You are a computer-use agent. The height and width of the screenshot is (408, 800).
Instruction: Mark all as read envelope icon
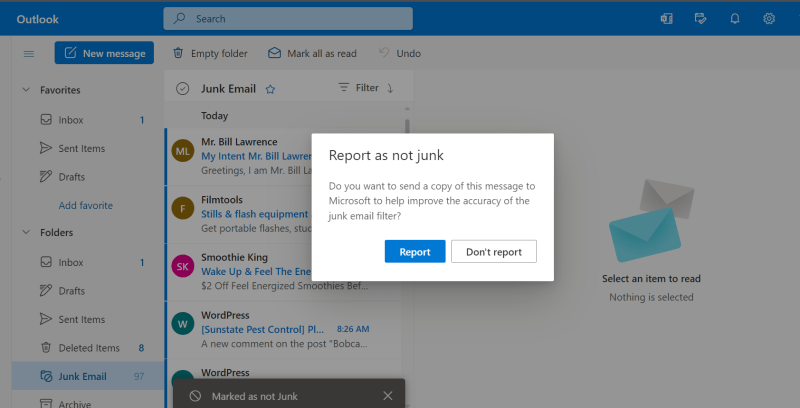pyautogui.click(x=274, y=53)
